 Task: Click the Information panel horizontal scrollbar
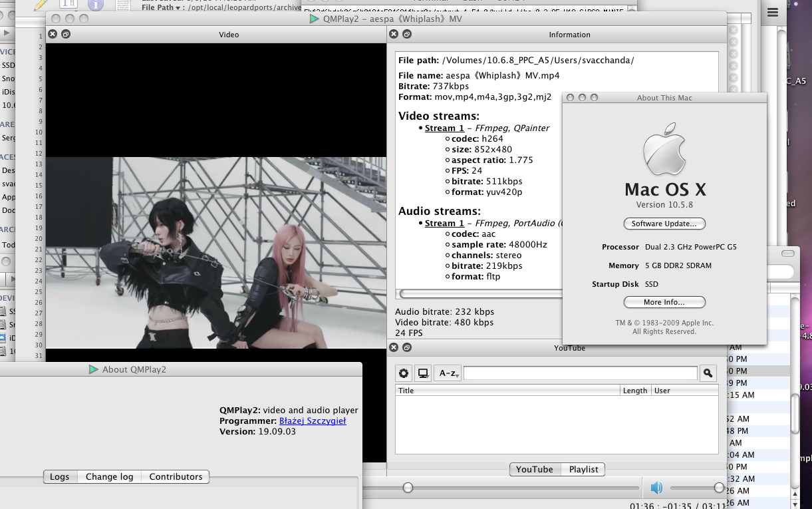(x=480, y=293)
